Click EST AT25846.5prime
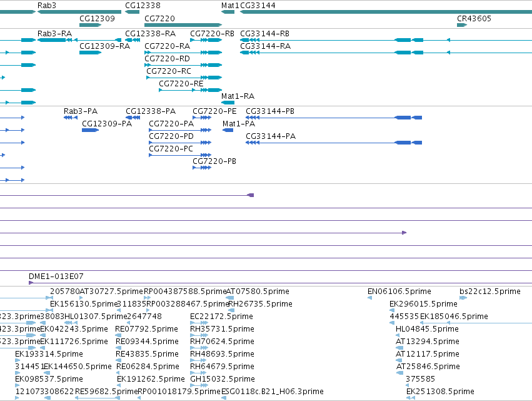 pos(428,367)
